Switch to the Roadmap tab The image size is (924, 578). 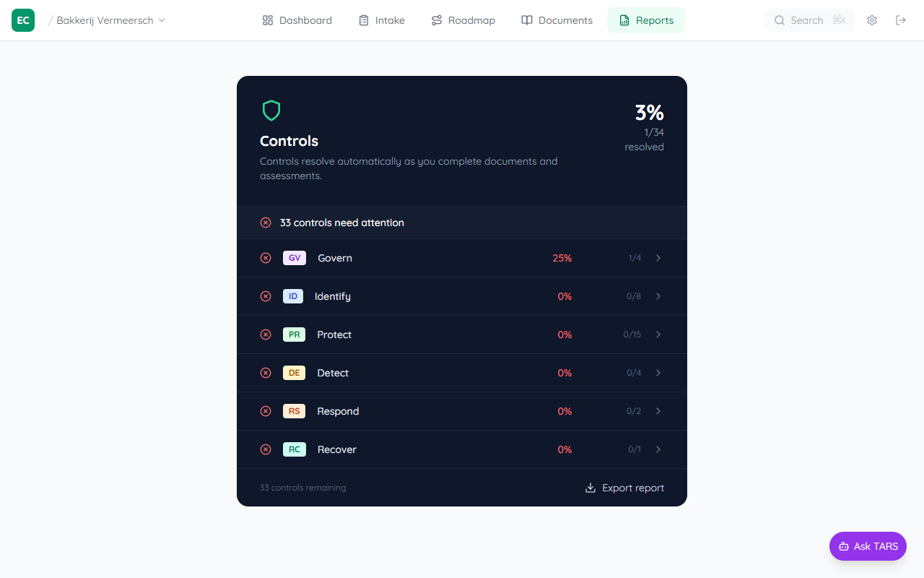pyautogui.click(x=463, y=20)
